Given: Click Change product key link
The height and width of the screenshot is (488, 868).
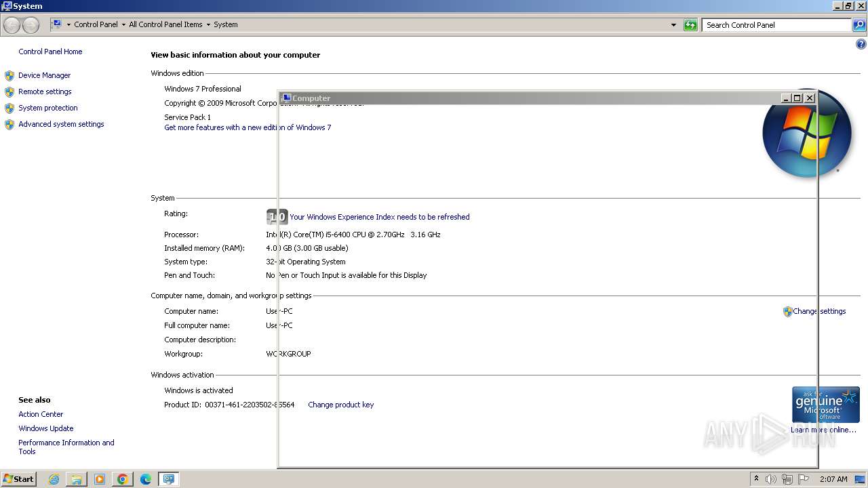Looking at the screenshot, I should [x=340, y=405].
